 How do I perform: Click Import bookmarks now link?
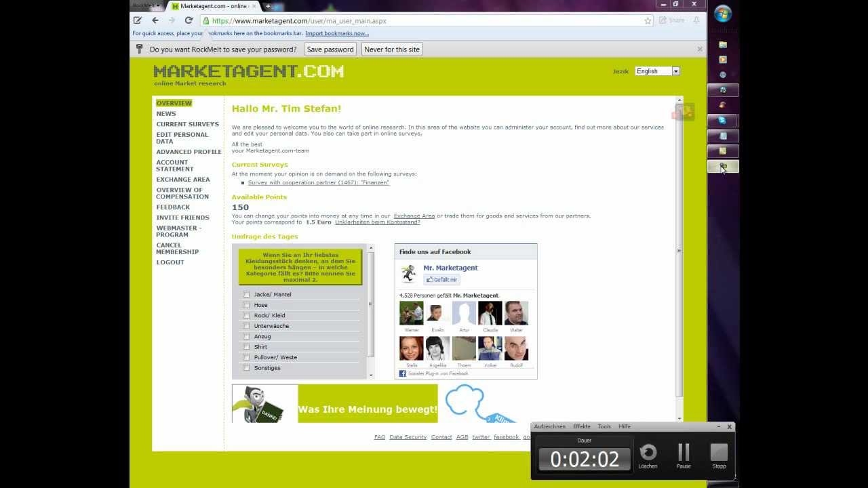(337, 33)
